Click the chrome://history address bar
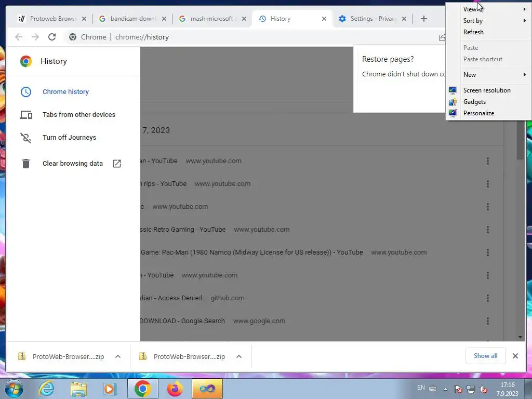This screenshot has height=399, width=532. coord(142,37)
